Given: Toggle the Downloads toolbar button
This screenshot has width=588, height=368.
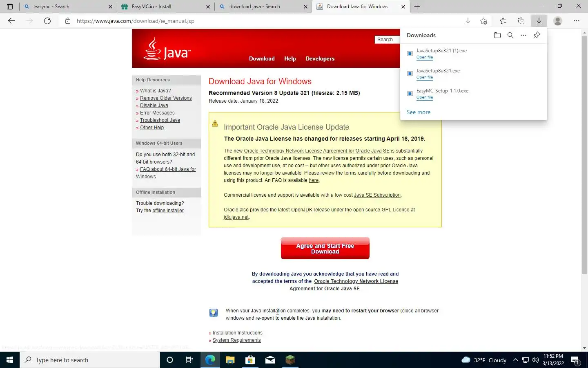Looking at the screenshot, I should point(539,21).
